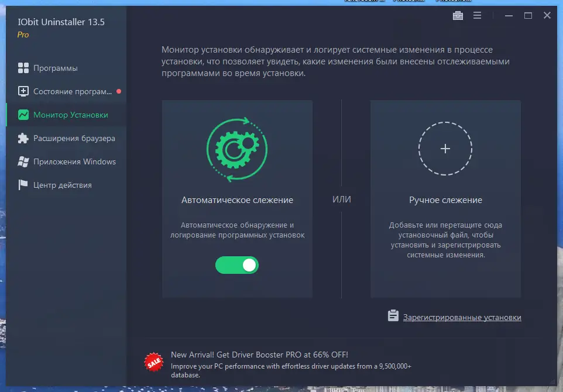Viewport: 563px width, 392px height.
Task: Click the clipboard icon beside Зарегистрированные установки
Action: pyautogui.click(x=393, y=315)
